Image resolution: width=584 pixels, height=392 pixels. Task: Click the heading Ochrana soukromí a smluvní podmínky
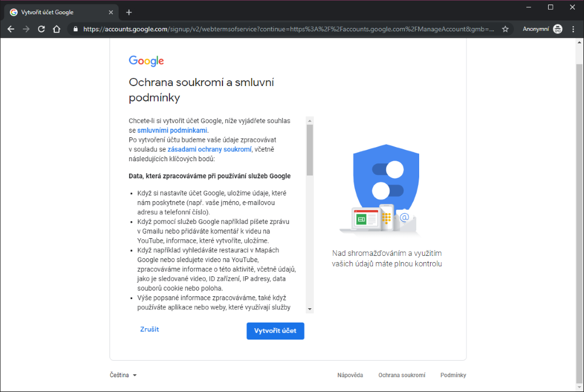(x=201, y=89)
